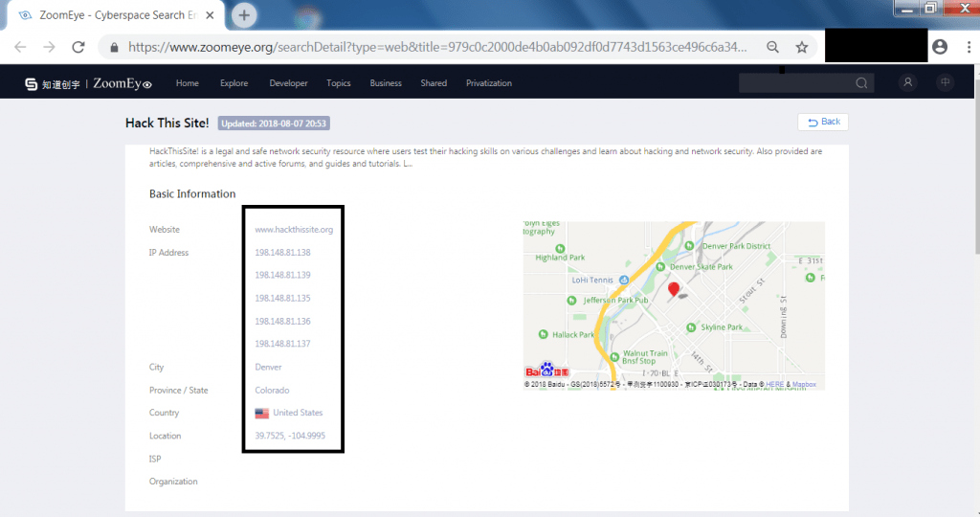
Task: Open the ZoomEye user account icon
Action: [x=907, y=82]
